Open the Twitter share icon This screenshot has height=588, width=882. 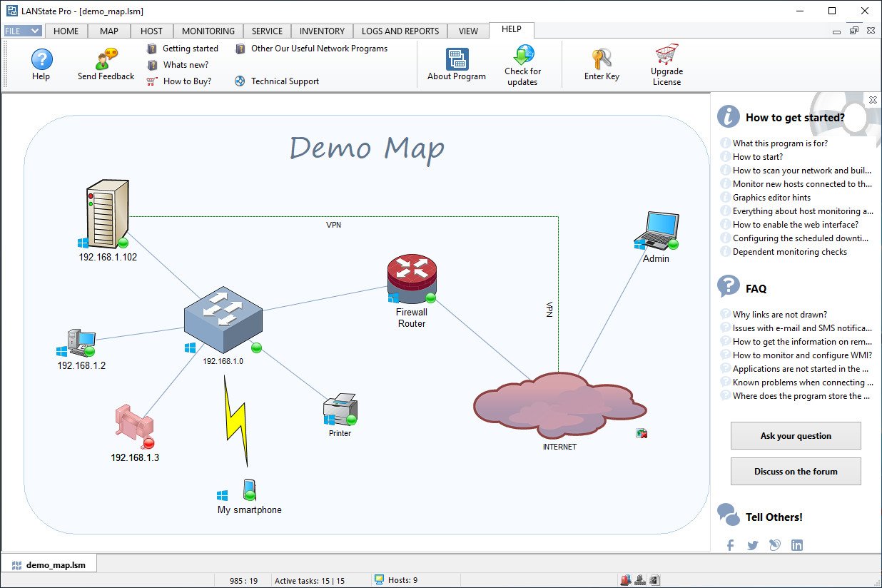pos(752,545)
